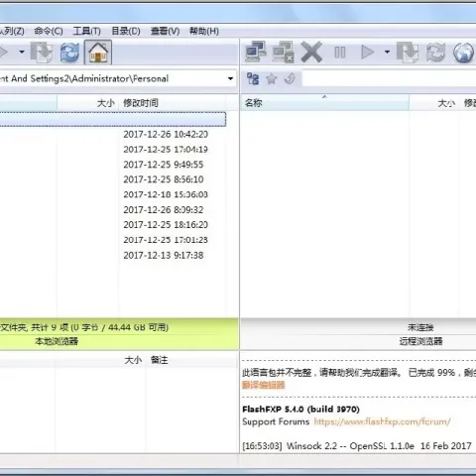Click the remote folder tree icon
The image size is (476, 476).
tap(253, 78)
